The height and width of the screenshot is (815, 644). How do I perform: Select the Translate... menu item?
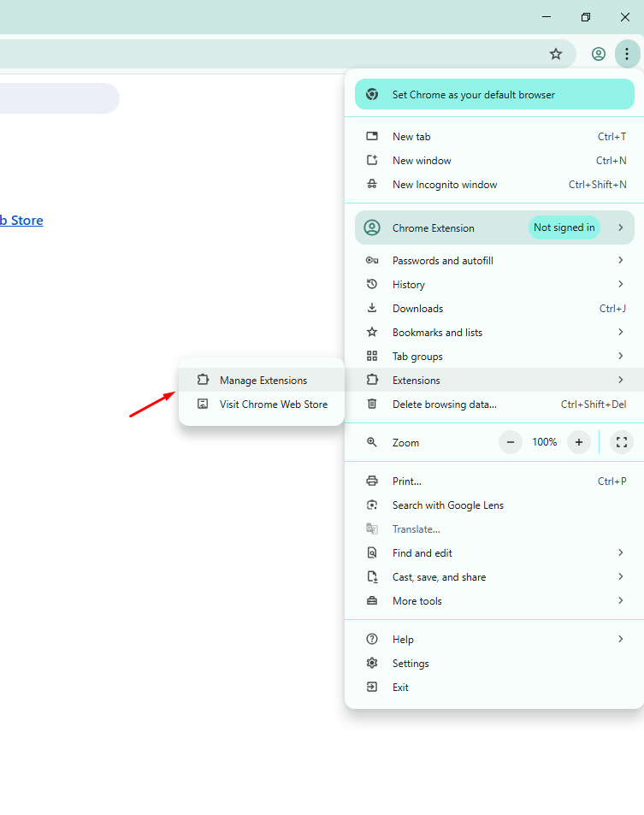pos(494,529)
